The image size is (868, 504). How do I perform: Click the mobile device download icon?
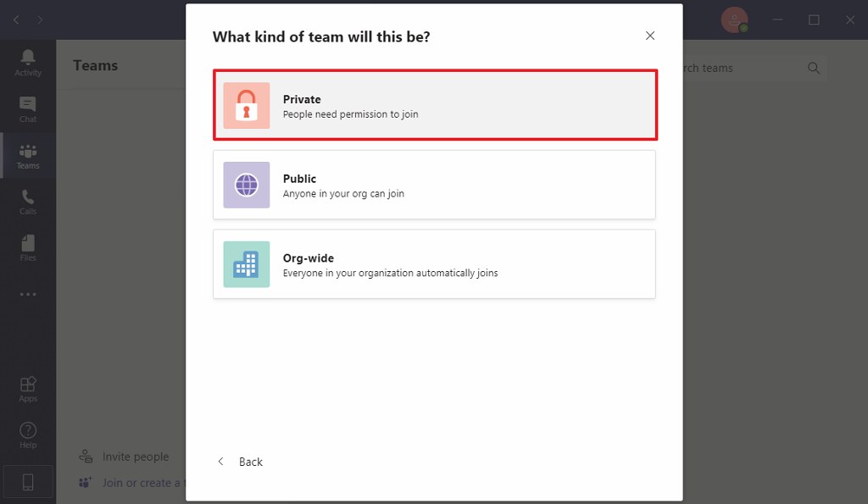(x=28, y=482)
